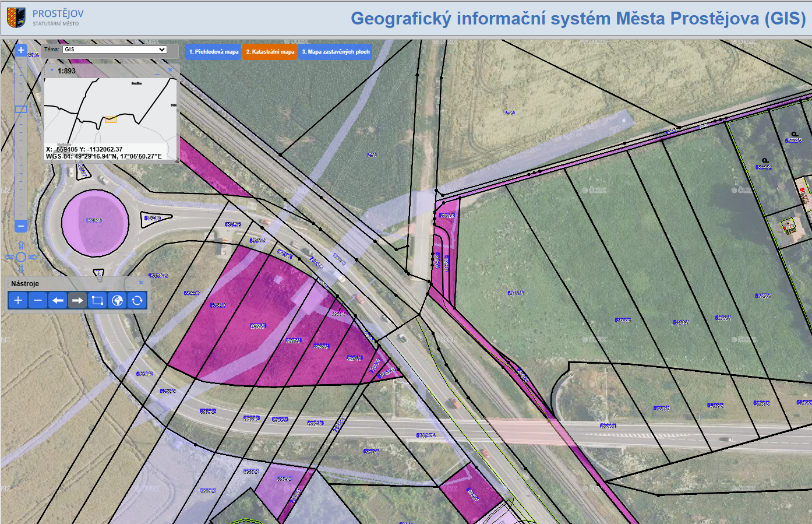
Task: Click the orange extent box in overview map
Action: pos(111,119)
